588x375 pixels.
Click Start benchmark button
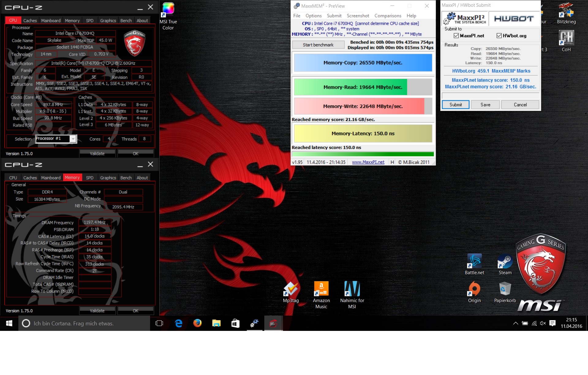click(x=318, y=45)
